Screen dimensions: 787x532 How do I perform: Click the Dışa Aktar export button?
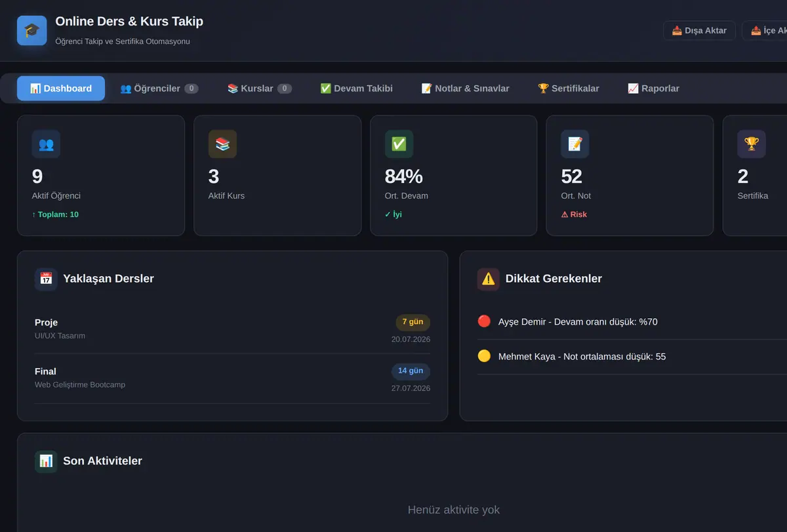pos(699,31)
